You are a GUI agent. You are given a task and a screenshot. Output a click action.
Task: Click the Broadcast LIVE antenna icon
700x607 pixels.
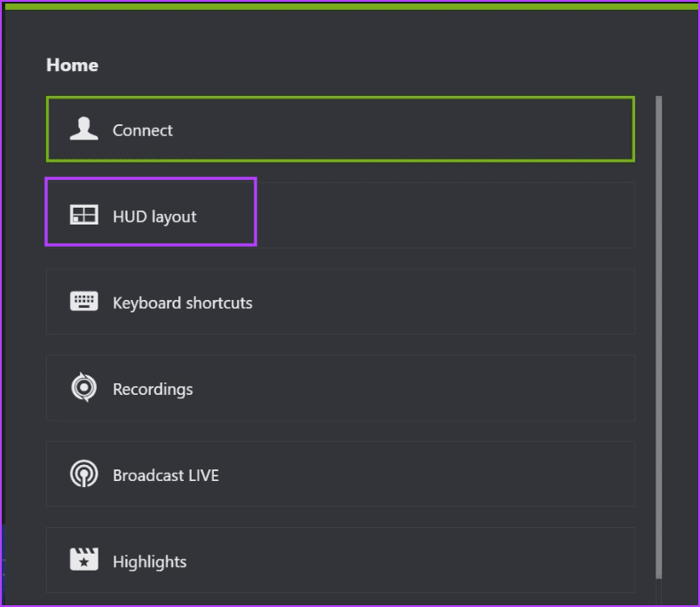coord(84,474)
